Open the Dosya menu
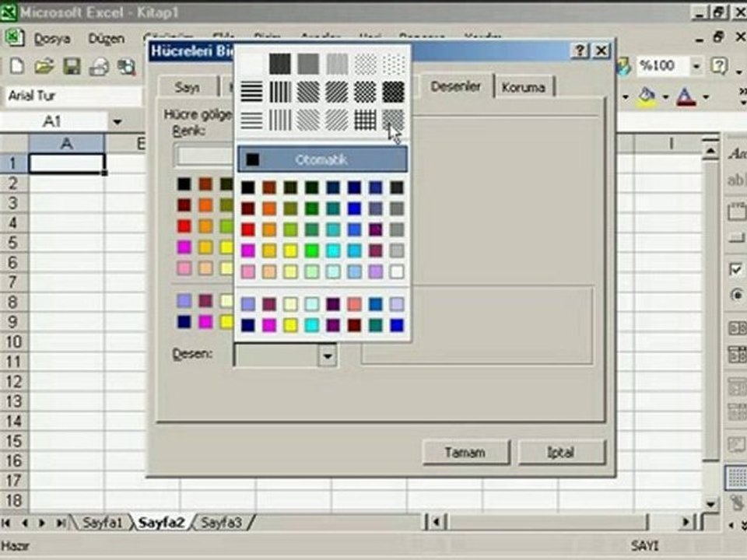747x560 pixels. click(x=52, y=39)
